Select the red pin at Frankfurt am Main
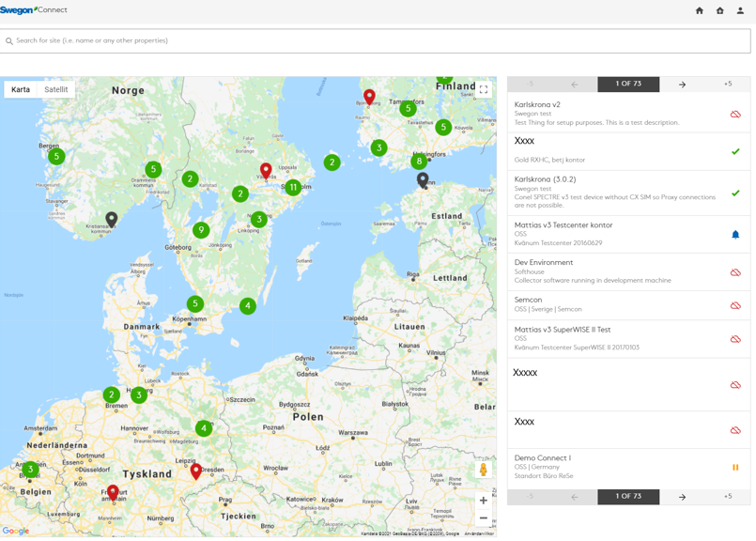 tap(113, 493)
